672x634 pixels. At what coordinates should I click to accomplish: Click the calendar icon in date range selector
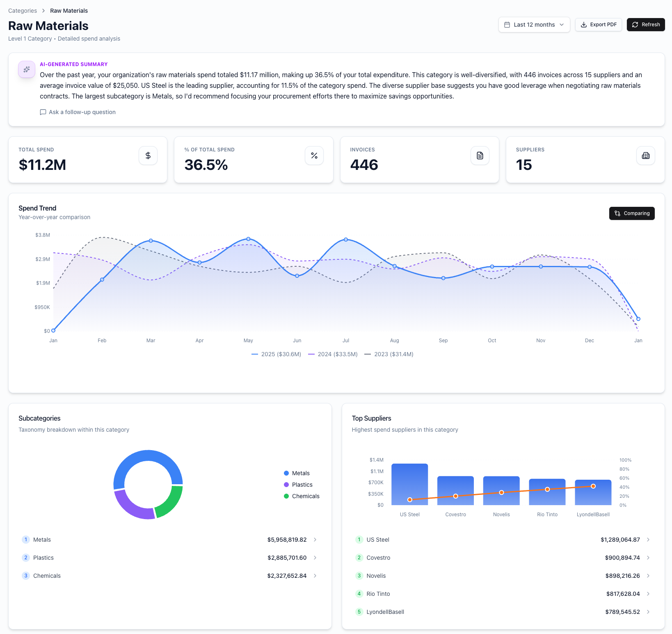[507, 25]
